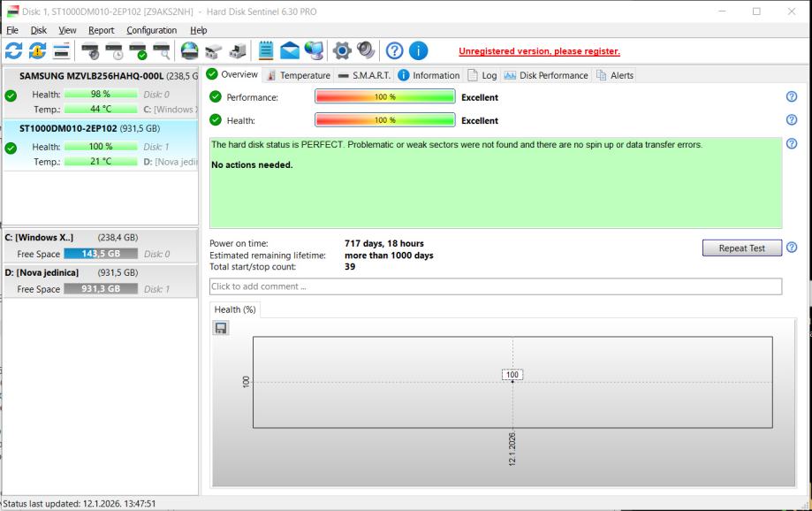This screenshot has width=812, height=511.
Task: Click the gear configuration toolbar icon
Action: pyautogui.click(x=343, y=51)
